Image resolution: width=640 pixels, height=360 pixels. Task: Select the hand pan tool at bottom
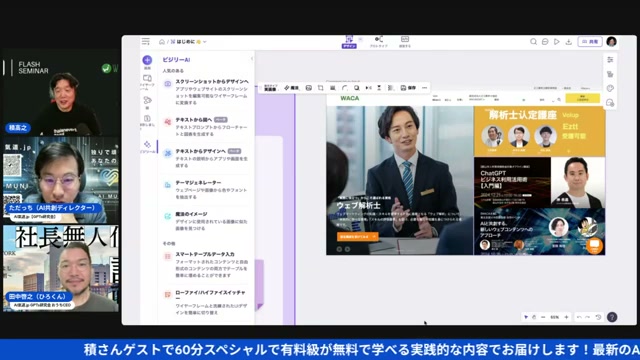534,317
